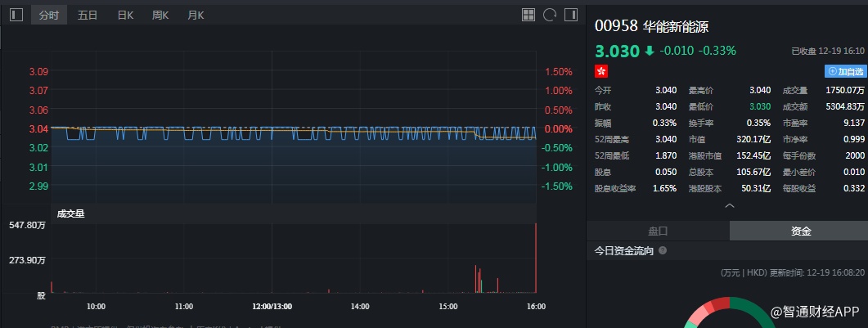
Task: Click the green down-arrow price indicator
Action: click(x=650, y=51)
